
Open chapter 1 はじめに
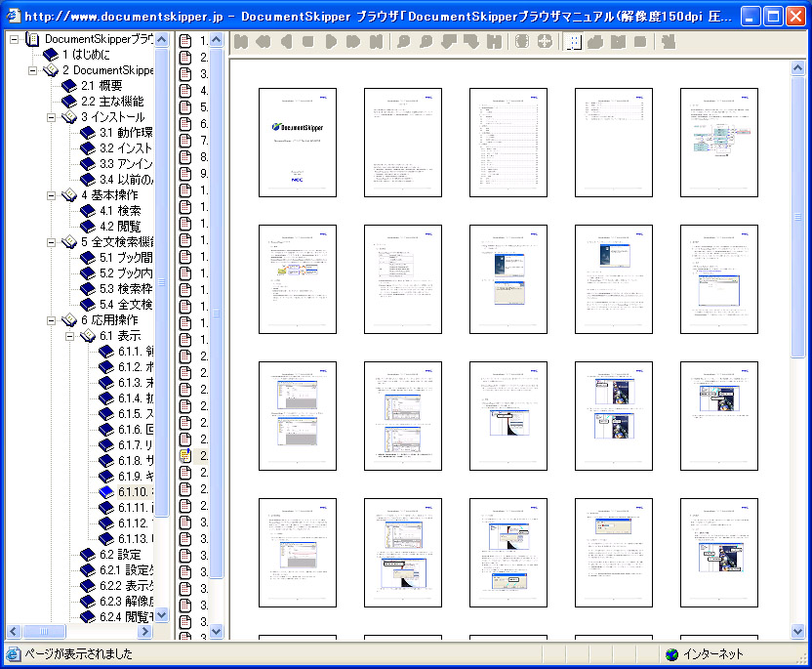tap(86, 55)
